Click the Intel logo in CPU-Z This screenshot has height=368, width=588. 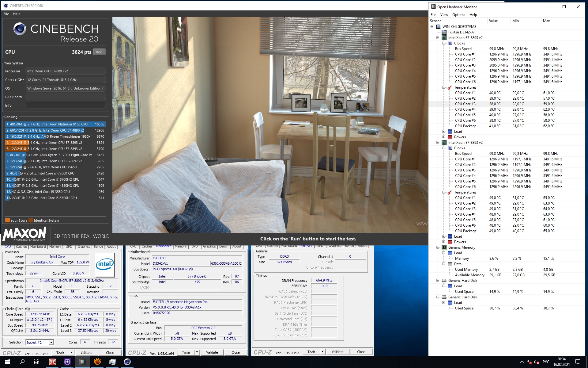pyautogui.click(x=105, y=264)
